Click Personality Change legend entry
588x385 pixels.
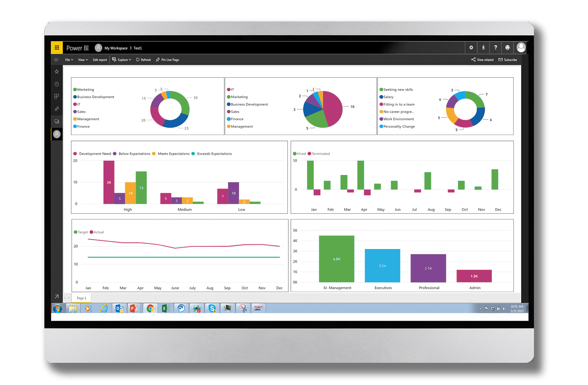click(x=397, y=127)
